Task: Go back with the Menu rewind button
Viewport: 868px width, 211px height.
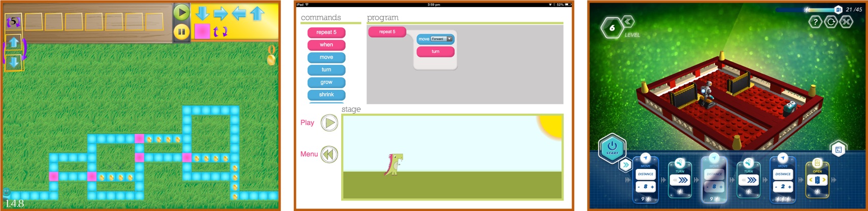Action: [329, 154]
